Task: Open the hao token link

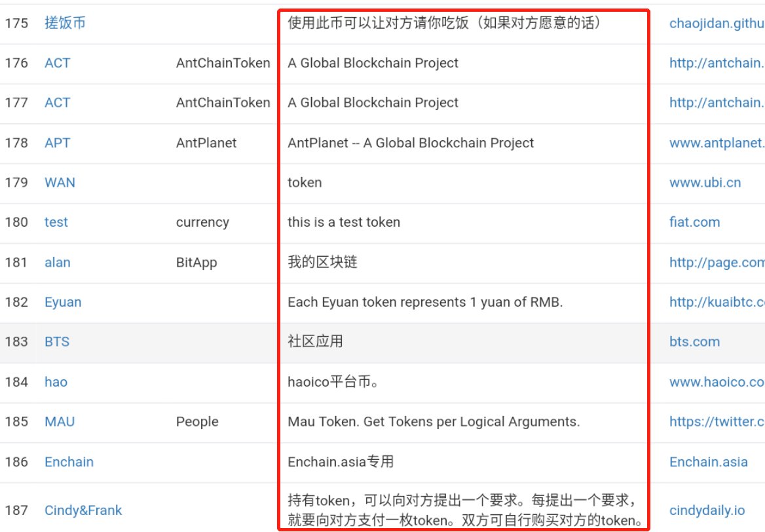Action: tap(56, 382)
